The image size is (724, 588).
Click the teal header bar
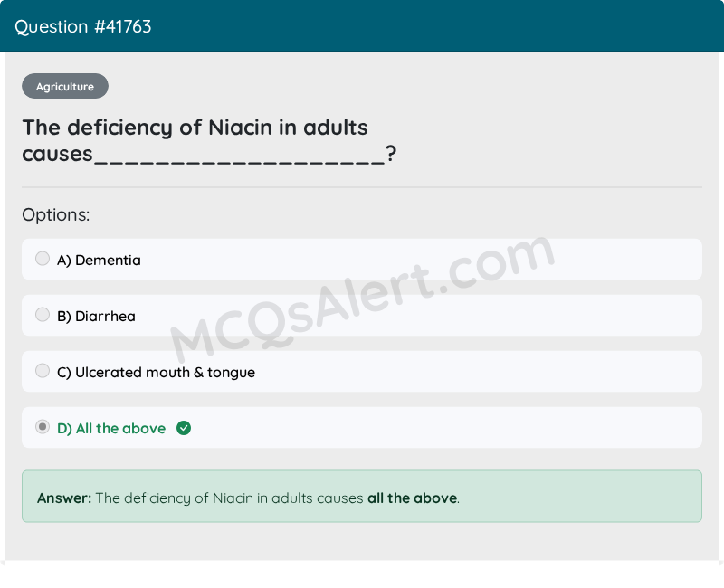pos(362,26)
